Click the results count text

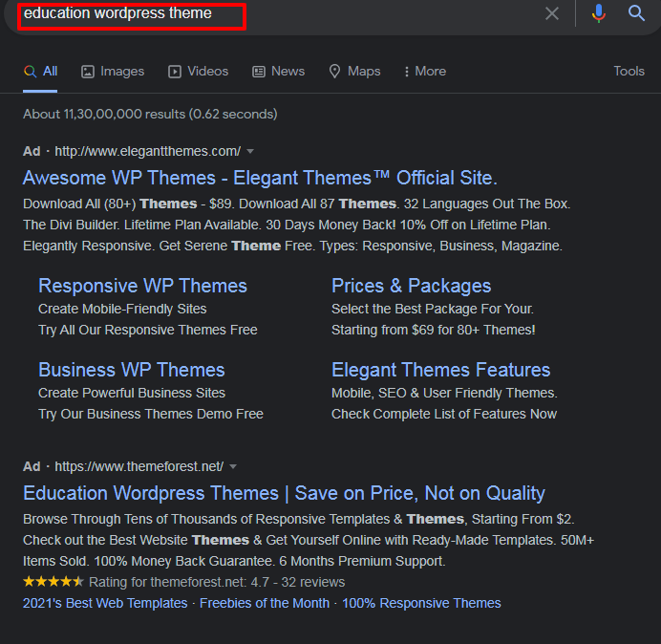pyautogui.click(x=150, y=115)
